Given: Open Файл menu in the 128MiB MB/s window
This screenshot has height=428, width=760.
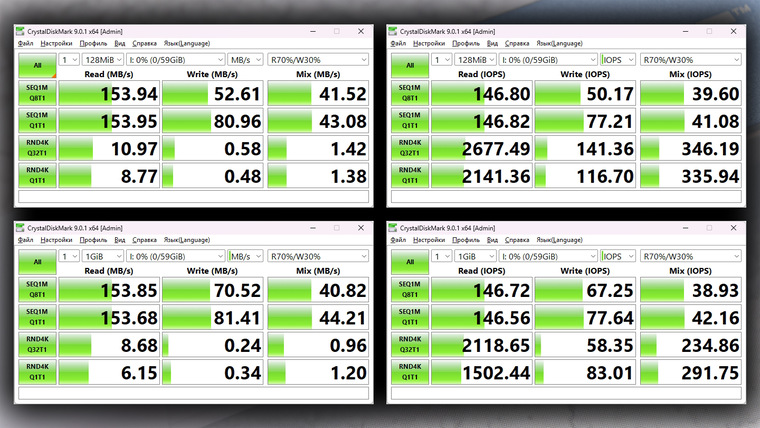Looking at the screenshot, I should 25,44.
